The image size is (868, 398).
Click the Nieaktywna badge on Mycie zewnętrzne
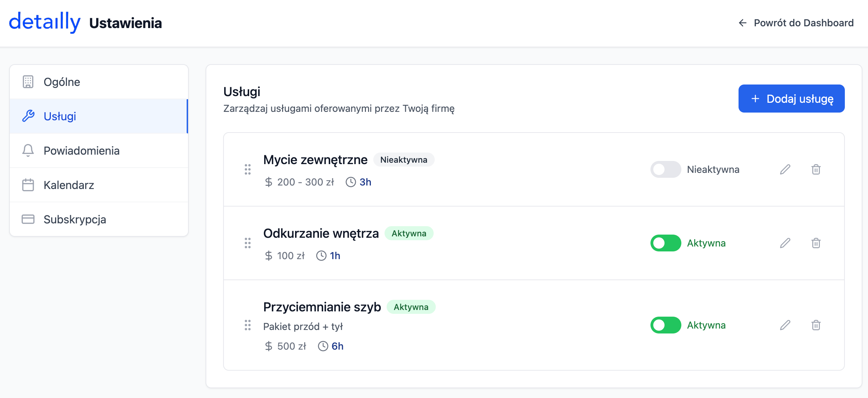point(404,160)
